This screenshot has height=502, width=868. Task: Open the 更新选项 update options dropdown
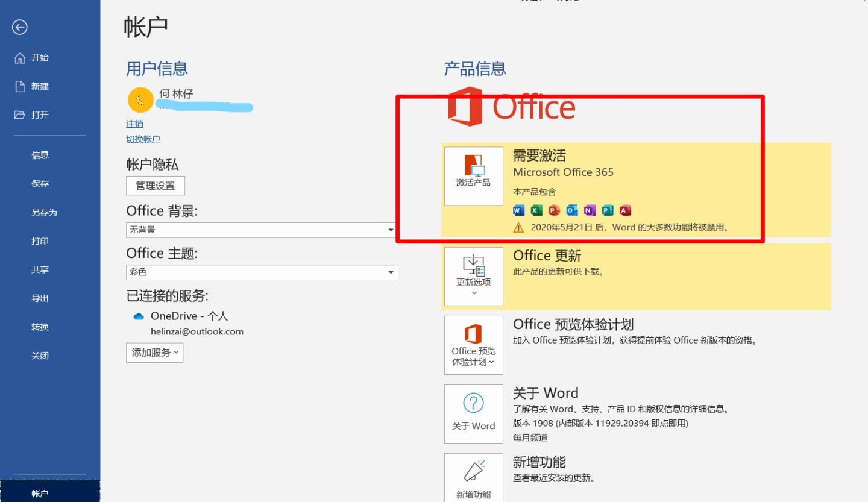tap(474, 276)
